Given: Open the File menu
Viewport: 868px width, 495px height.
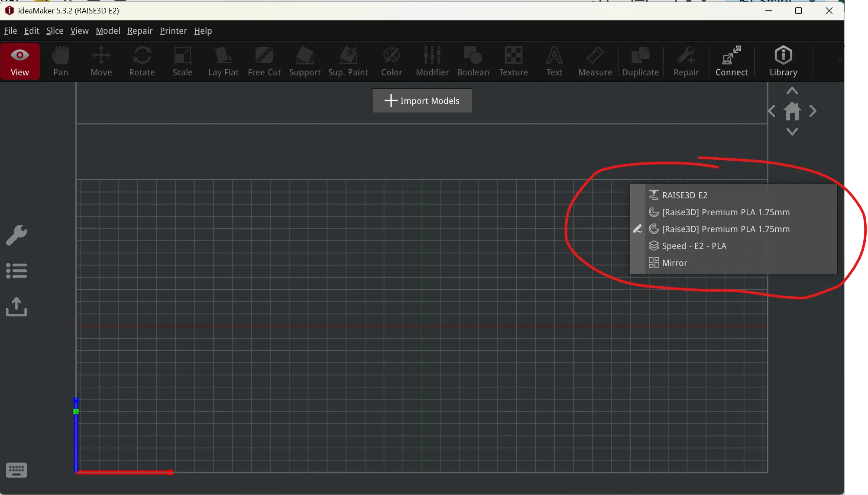Looking at the screenshot, I should point(10,31).
